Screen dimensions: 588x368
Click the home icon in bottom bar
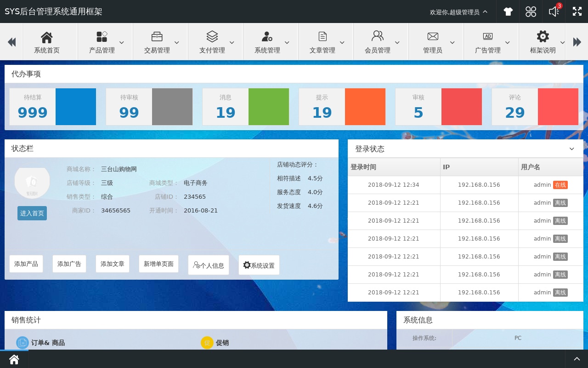14,359
